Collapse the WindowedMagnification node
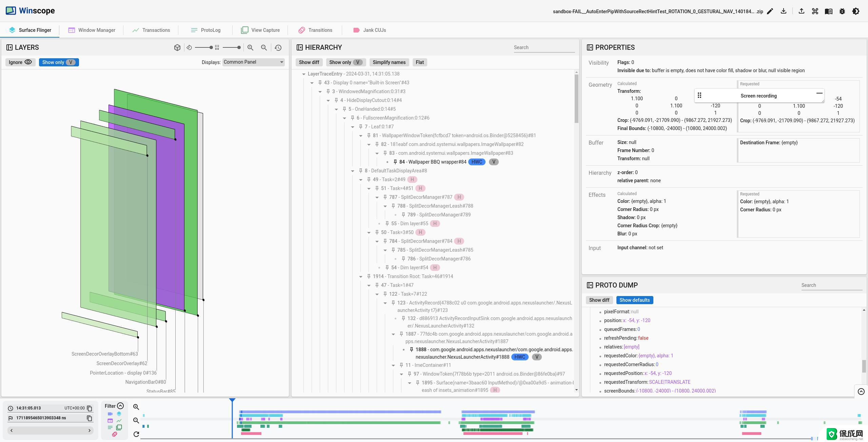 click(x=320, y=91)
